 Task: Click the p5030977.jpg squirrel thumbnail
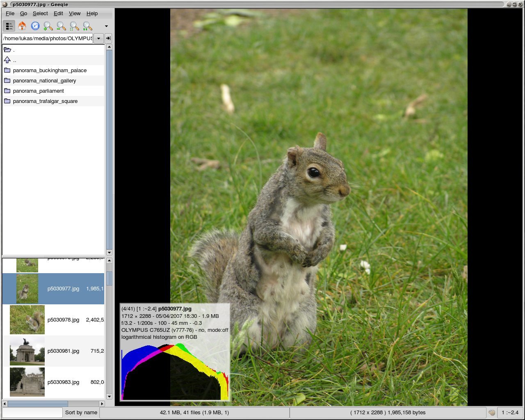tap(27, 289)
